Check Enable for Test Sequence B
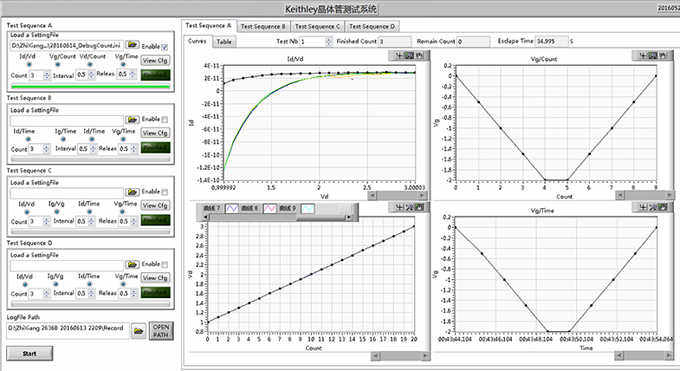The height and width of the screenshot is (371, 680). point(165,119)
